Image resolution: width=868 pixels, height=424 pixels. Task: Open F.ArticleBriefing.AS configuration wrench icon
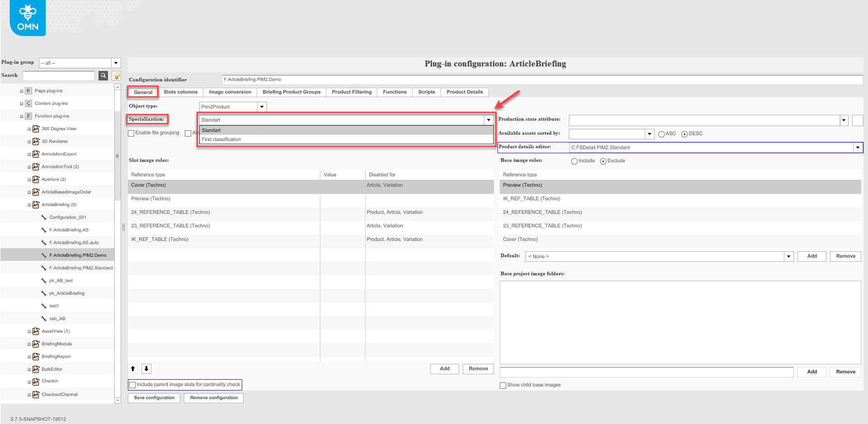(44, 230)
